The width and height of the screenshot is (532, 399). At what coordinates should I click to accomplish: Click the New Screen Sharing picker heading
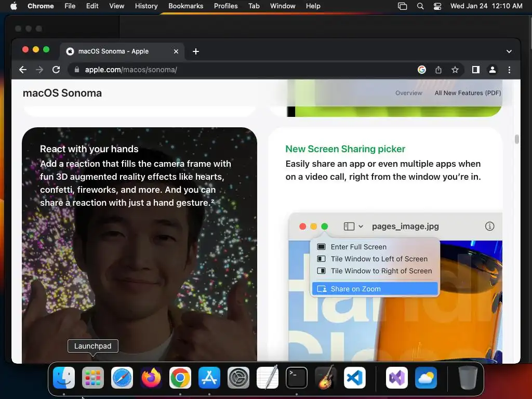coord(345,149)
